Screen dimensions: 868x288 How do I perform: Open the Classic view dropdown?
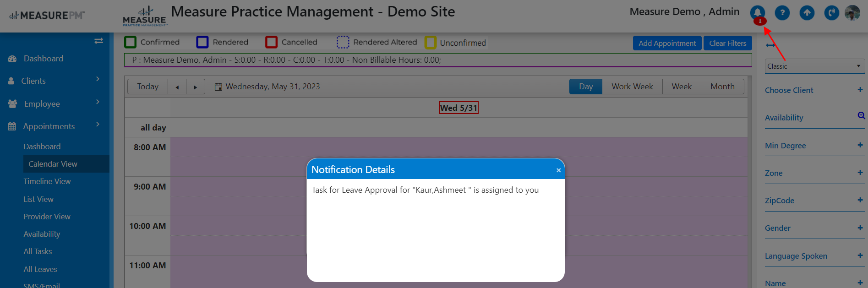815,66
